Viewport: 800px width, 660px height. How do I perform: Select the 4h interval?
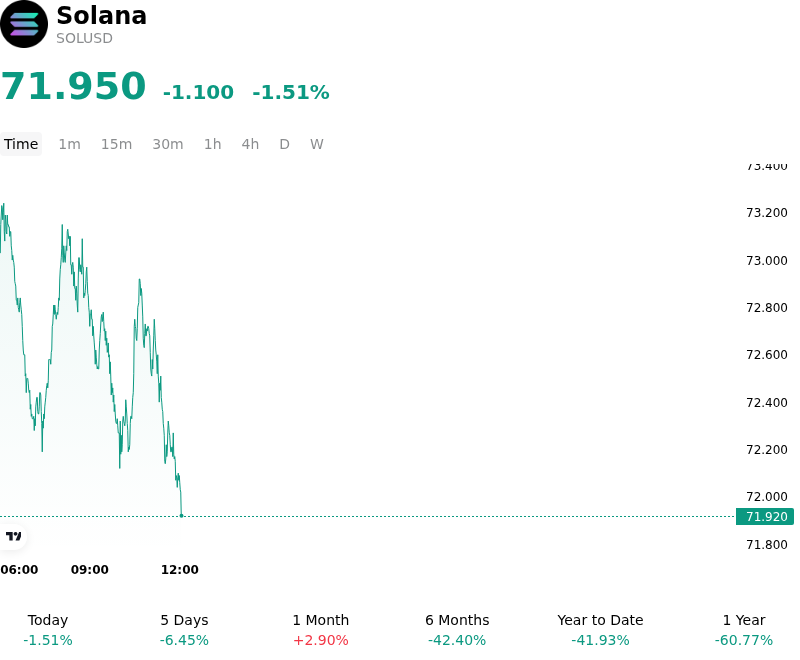250,144
